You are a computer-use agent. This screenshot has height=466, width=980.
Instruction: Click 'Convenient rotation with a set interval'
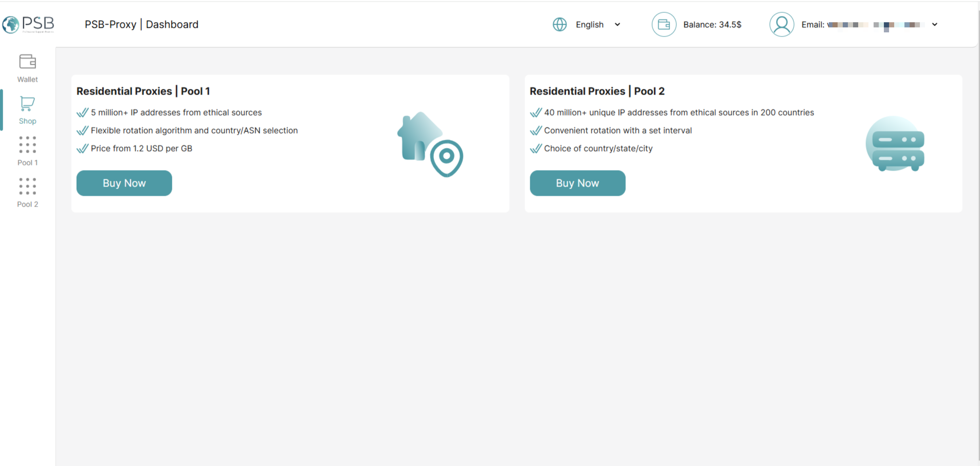point(618,131)
